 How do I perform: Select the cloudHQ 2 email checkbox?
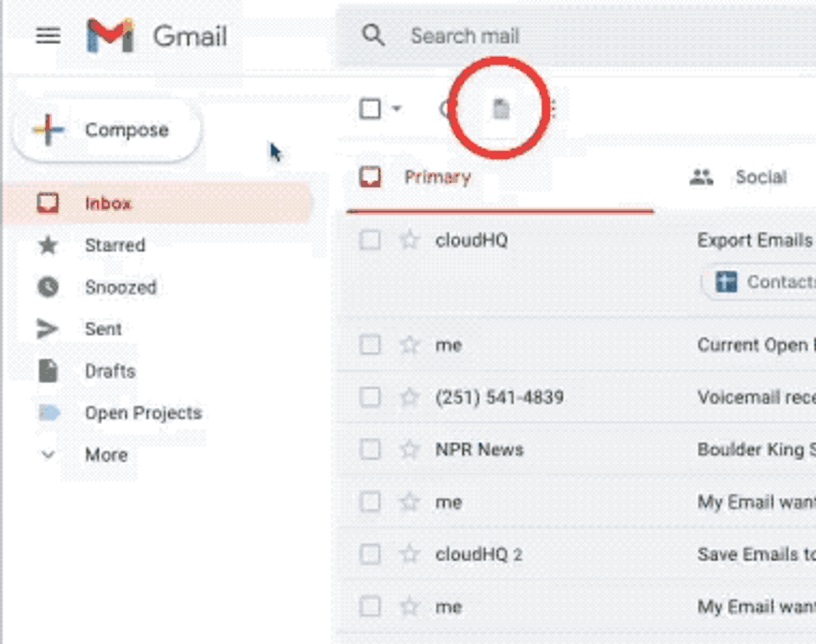pyautogui.click(x=370, y=555)
